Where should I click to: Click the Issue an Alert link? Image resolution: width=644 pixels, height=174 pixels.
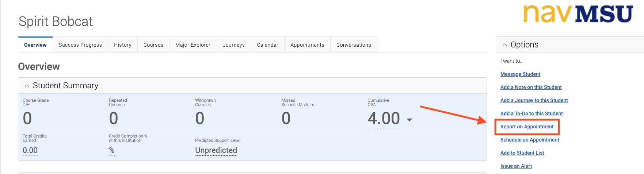click(516, 166)
